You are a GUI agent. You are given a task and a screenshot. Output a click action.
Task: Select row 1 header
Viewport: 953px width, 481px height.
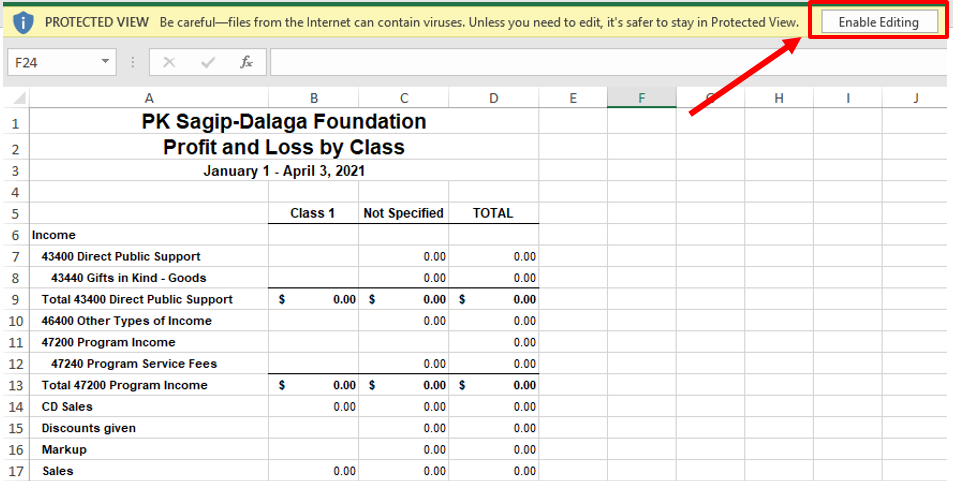16,123
